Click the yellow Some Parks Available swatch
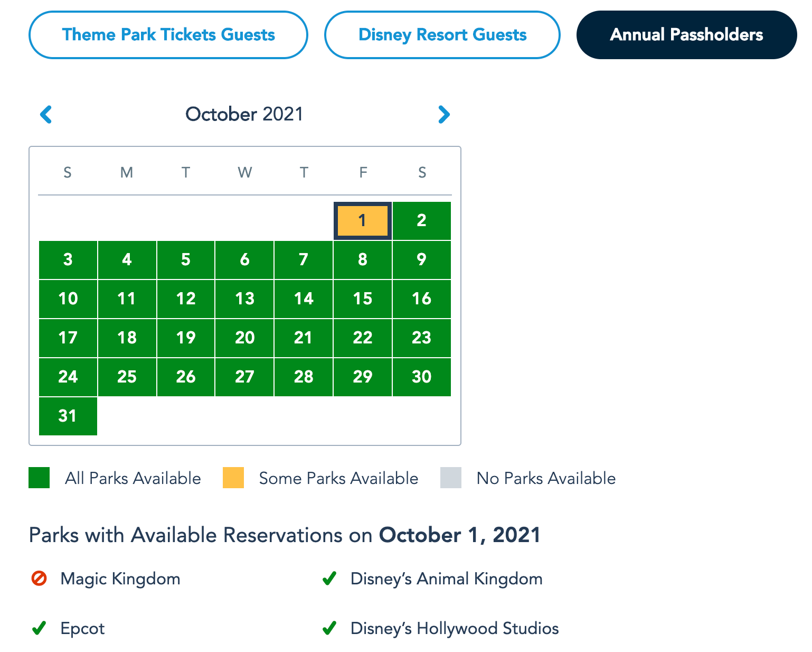The image size is (812, 652). pos(233,478)
